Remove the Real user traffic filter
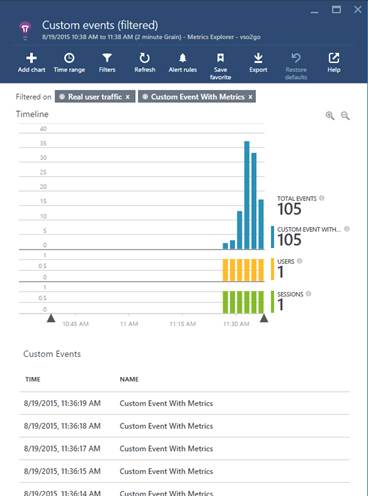Screen dimensions: 368x496 point(127,97)
